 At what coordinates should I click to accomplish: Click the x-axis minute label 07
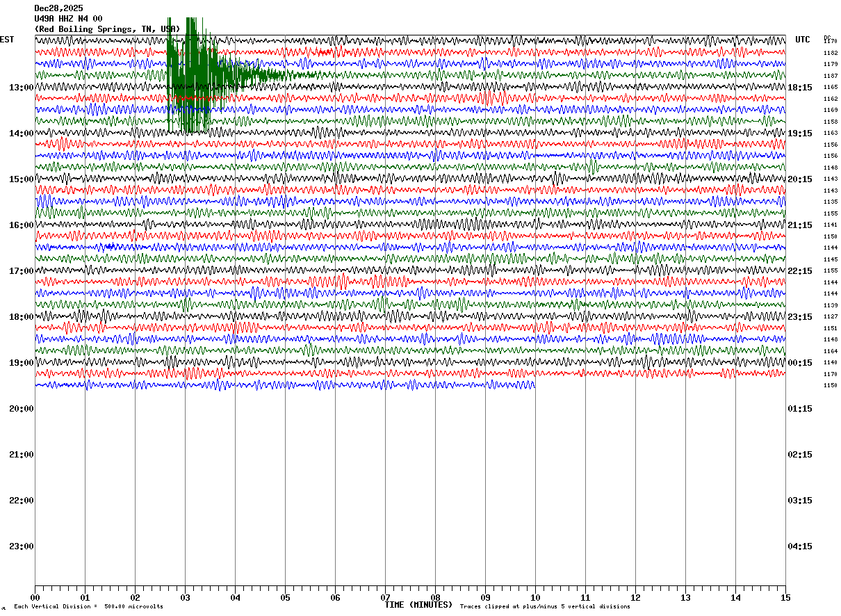tap(385, 597)
